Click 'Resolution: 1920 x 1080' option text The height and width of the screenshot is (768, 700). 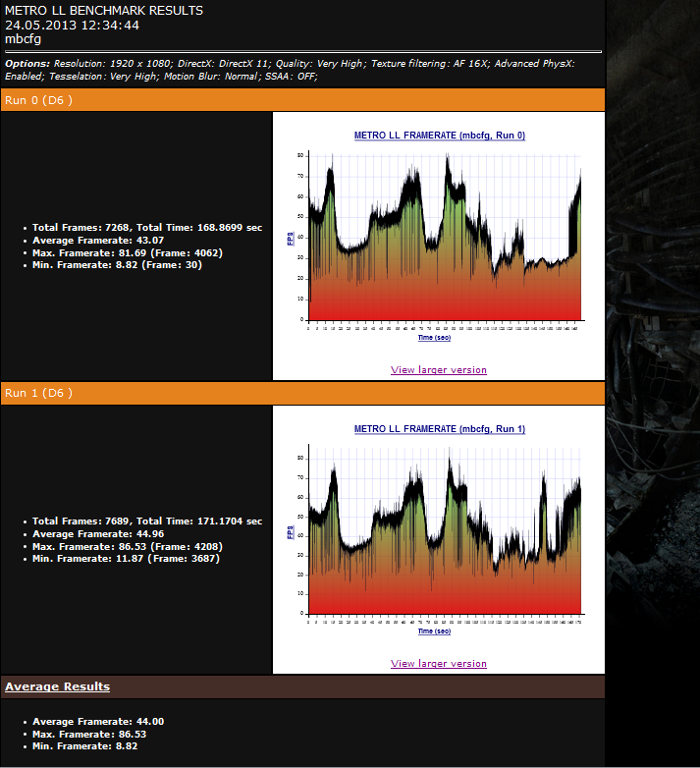tap(112, 64)
